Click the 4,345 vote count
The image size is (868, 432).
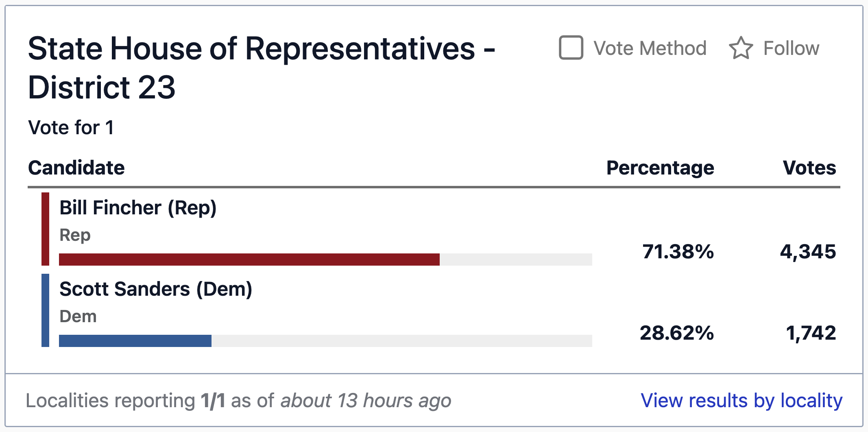[x=808, y=252]
